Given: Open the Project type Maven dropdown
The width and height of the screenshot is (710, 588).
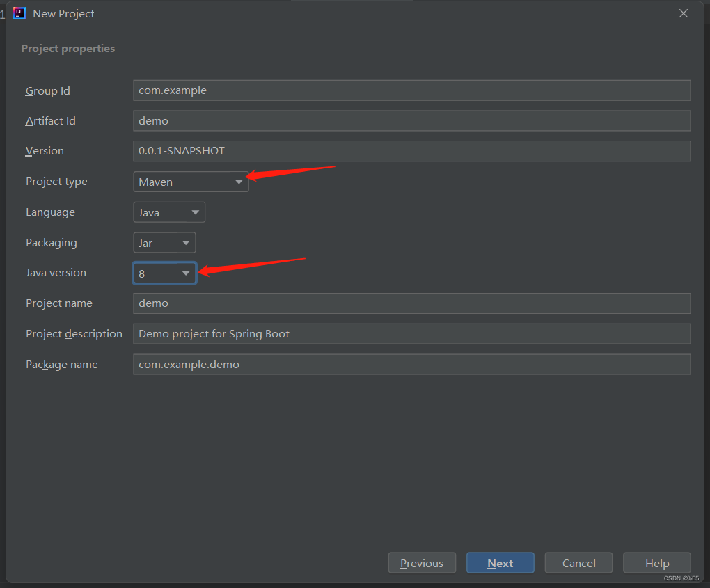Looking at the screenshot, I should pos(191,182).
